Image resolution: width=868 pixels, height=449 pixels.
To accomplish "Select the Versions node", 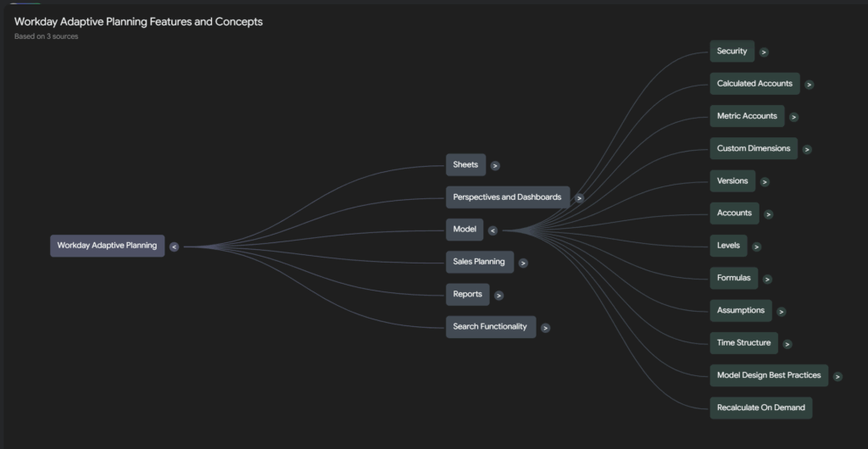I will (732, 181).
